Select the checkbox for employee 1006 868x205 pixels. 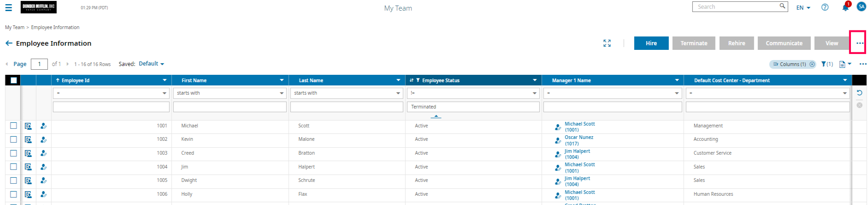pyautogui.click(x=13, y=194)
